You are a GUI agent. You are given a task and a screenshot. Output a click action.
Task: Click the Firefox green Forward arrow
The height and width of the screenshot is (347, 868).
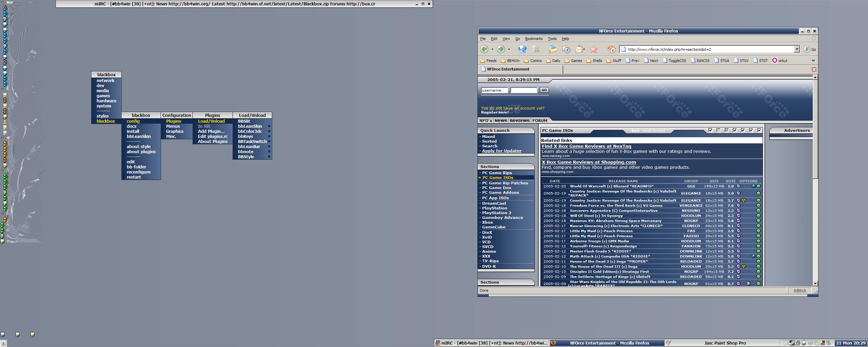(x=501, y=49)
